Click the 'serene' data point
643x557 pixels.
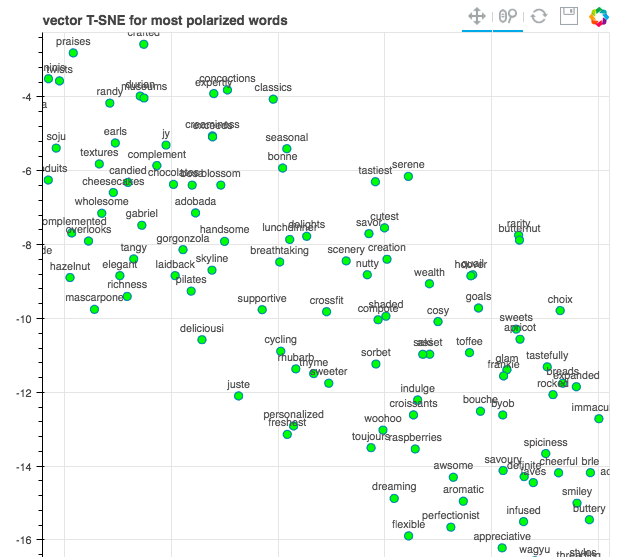pyautogui.click(x=408, y=176)
